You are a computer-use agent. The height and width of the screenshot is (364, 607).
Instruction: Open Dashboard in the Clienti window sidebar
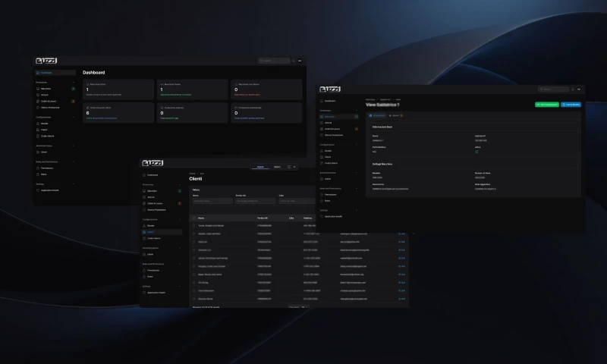click(x=162, y=175)
